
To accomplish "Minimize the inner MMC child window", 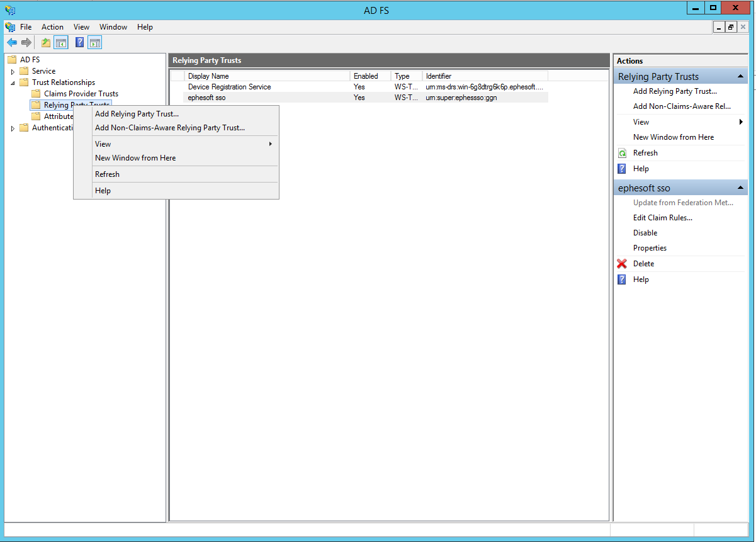I will [719, 27].
